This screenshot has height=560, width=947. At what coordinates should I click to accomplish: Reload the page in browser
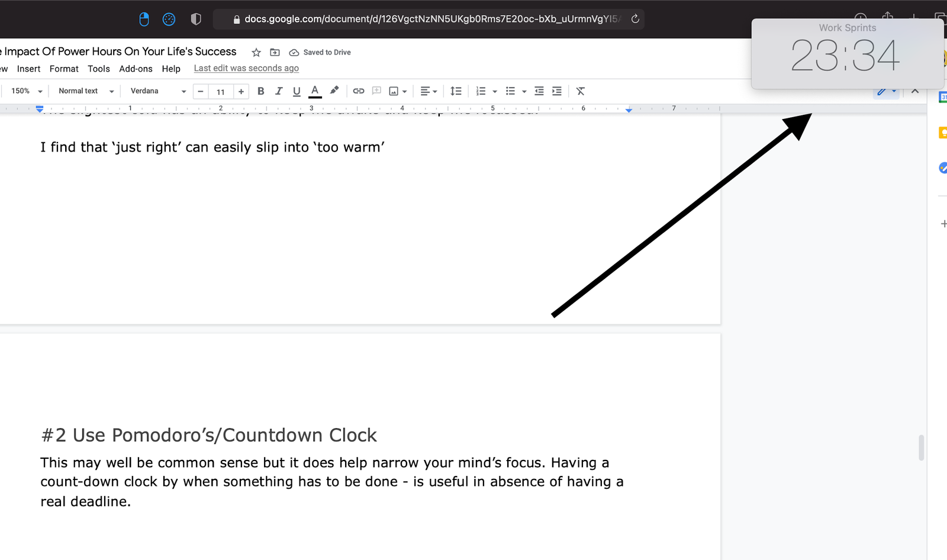[x=635, y=19]
